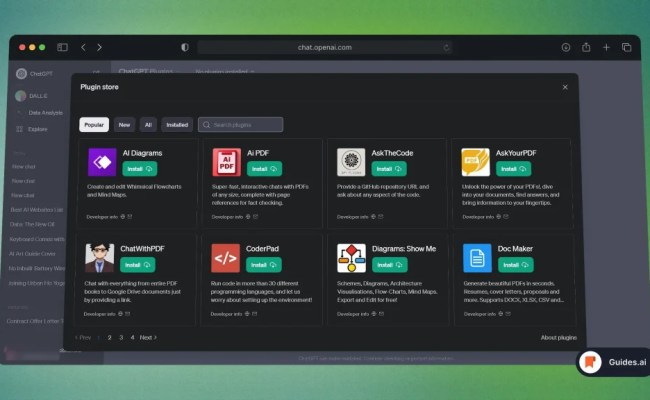This screenshot has height=400, width=650.
Task: Click Next to advance plugin pages
Action: point(148,337)
